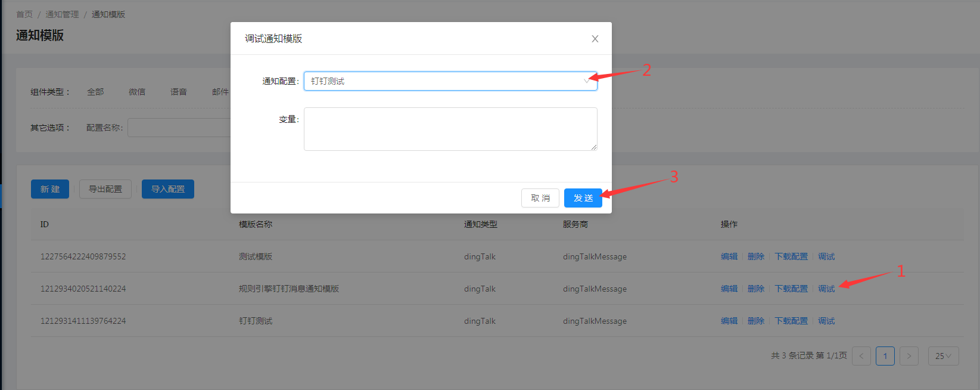Screen dimensions: 980x390
Task: Select 微信 component type filter
Action: [137, 92]
